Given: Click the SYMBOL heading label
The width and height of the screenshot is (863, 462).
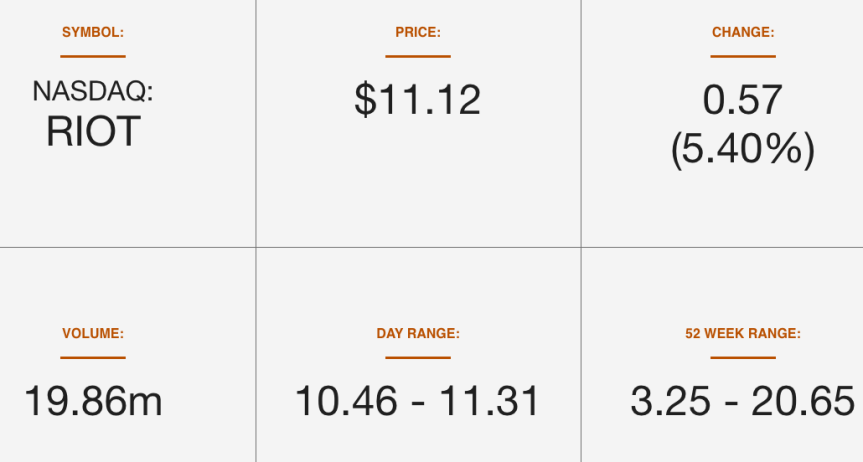Looking at the screenshot, I should point(93,32).
